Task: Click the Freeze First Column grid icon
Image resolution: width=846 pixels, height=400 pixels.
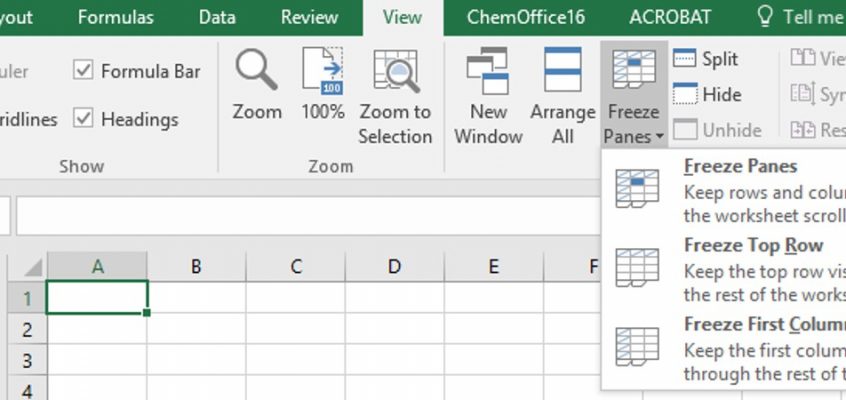Action: coord(637,347)
